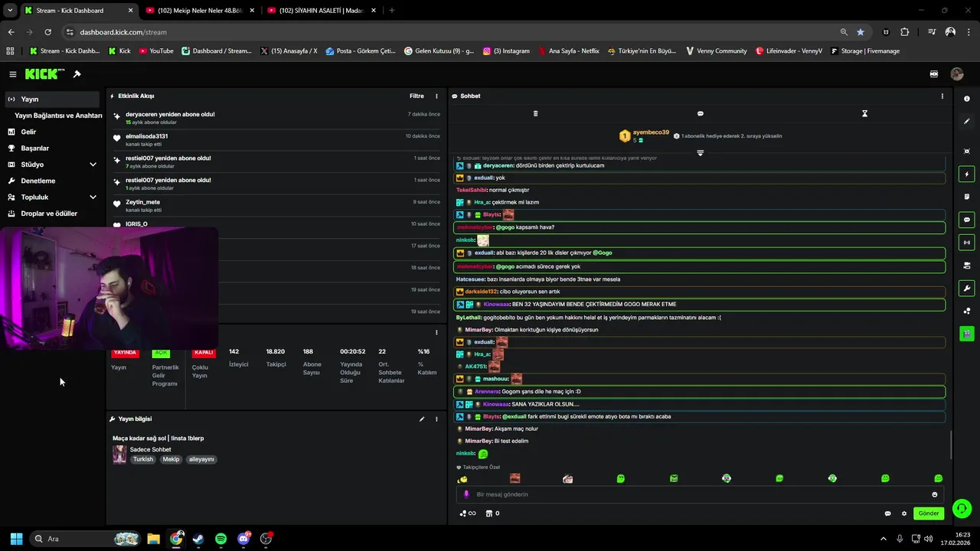
Task: Expand the Topluluk sidebar section
Action: [x=52, y=197]
